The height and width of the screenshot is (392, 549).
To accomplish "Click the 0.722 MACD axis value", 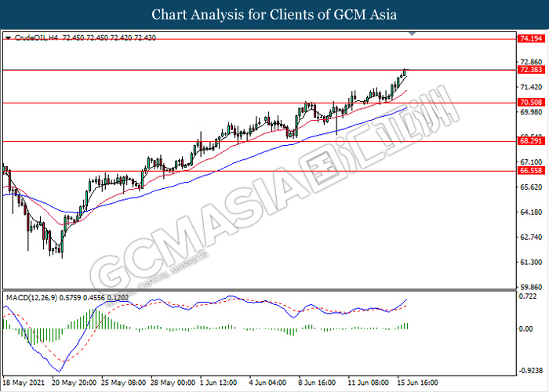I will click(x=528, y=296).
